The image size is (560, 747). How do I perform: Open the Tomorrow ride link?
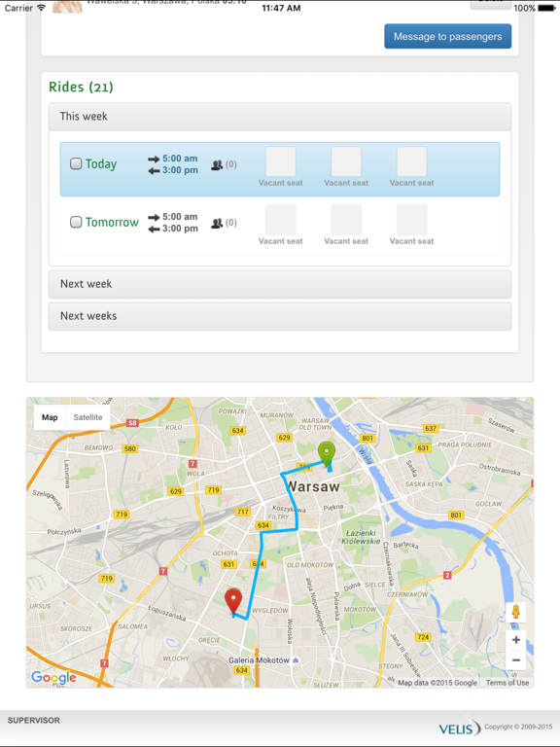pos(112,222)
